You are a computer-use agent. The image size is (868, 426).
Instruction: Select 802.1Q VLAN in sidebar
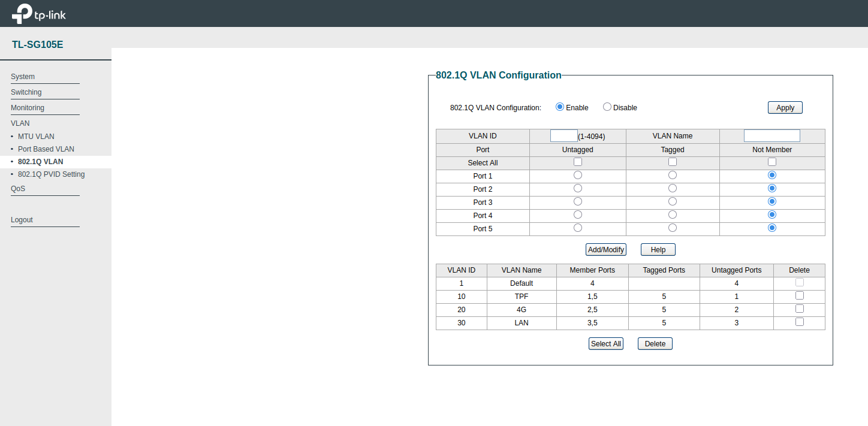click(41, 162)
